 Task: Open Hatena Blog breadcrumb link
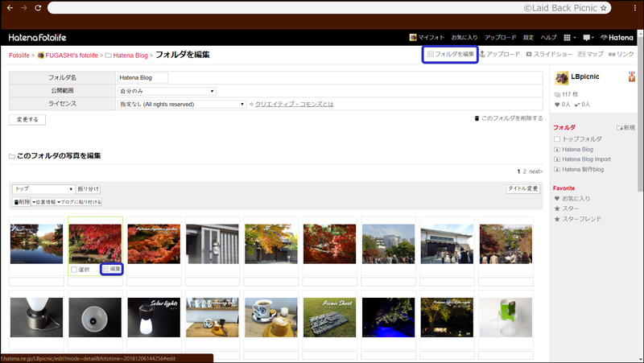[x=130, y=56]
